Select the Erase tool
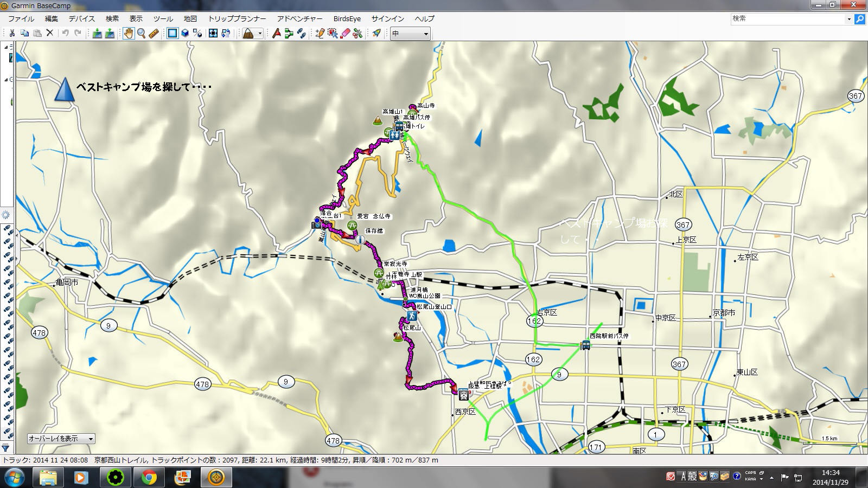The image size is (868, 488). point(345,33)
